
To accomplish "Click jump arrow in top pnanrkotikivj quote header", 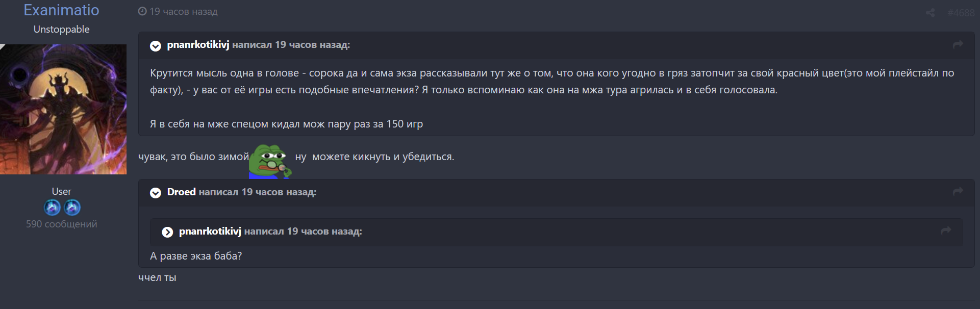I will tap(958, 45).
